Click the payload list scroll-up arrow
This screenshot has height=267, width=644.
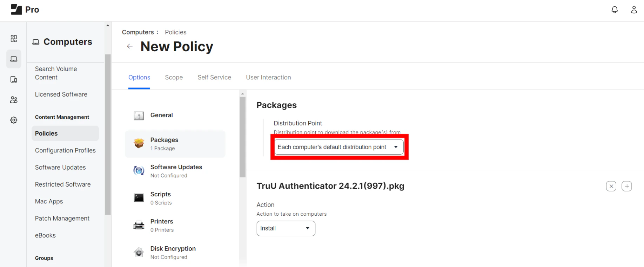tap(242, 93)
